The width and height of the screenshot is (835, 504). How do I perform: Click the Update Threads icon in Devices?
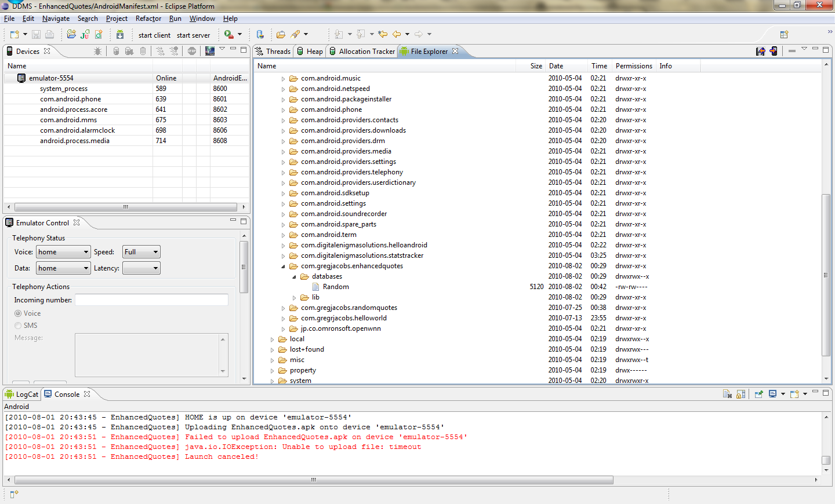tap(161, 52)
